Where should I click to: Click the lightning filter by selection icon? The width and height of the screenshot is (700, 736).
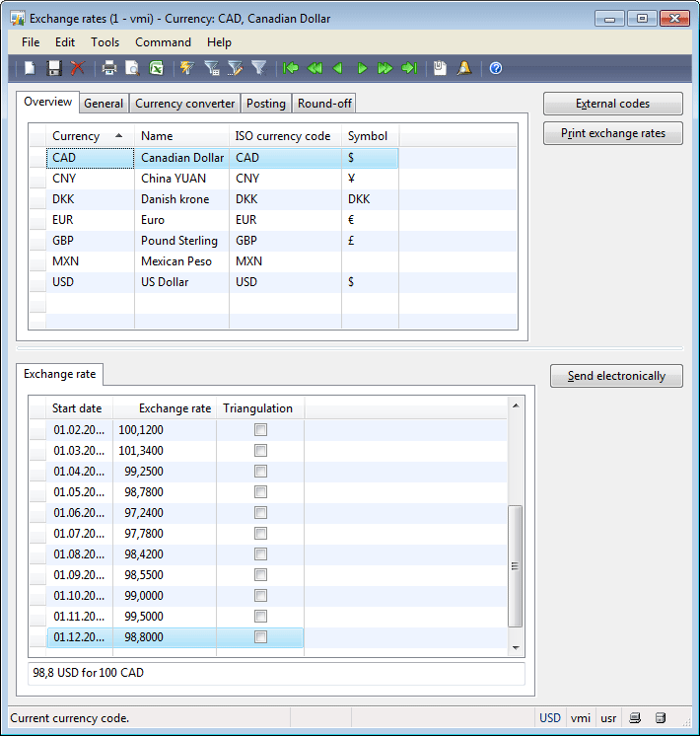click(x=187, y=68)
